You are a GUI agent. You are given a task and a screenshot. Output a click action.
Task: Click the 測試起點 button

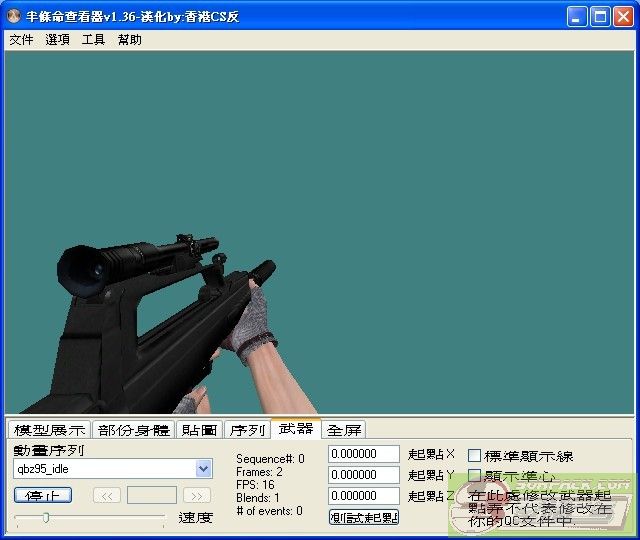[364, 518]
